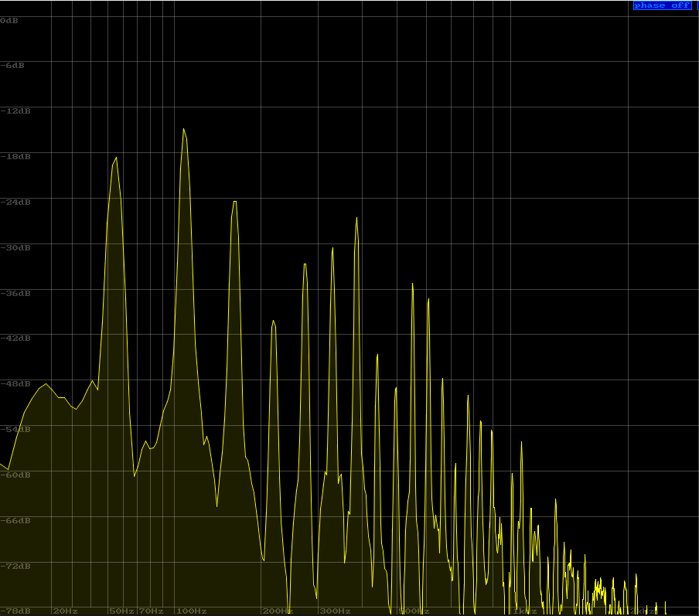699x616 pixels.
Task: Click the -24dB level label
Action: click(x=15, y=202)
